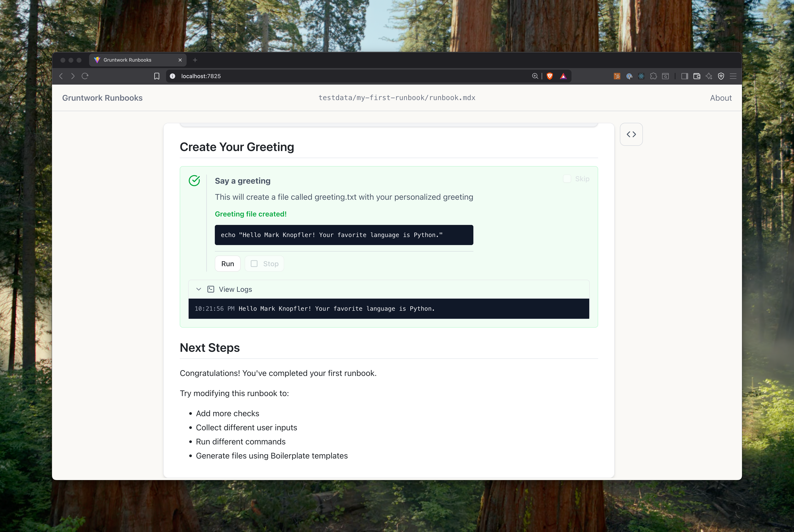Click the Stop button's square box
Screen dimensions: 794x532
pyautogui.click(x=254, y=264)
